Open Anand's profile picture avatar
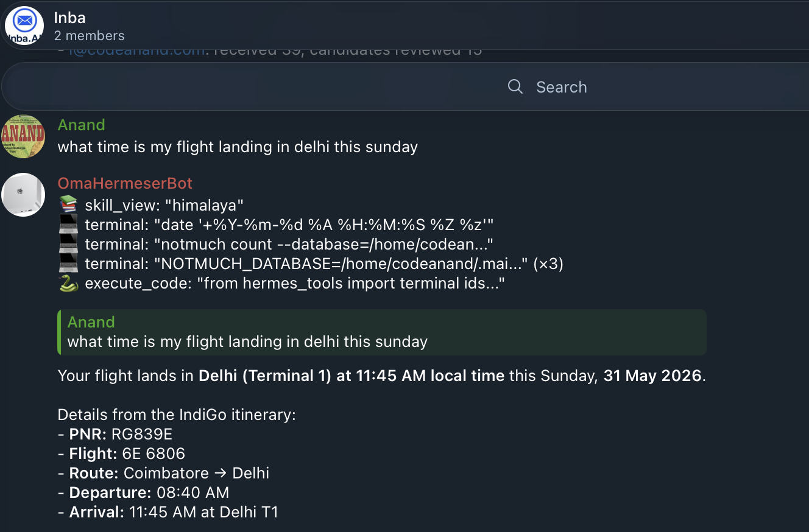 pyautogui.click(x=24, y=136)
